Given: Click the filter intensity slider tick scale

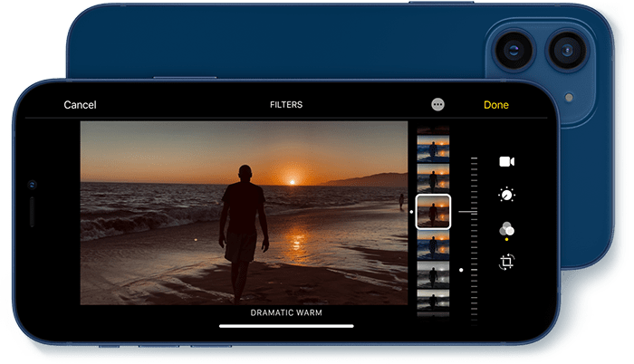Looking at the screenshot, I should pos(474,241).
